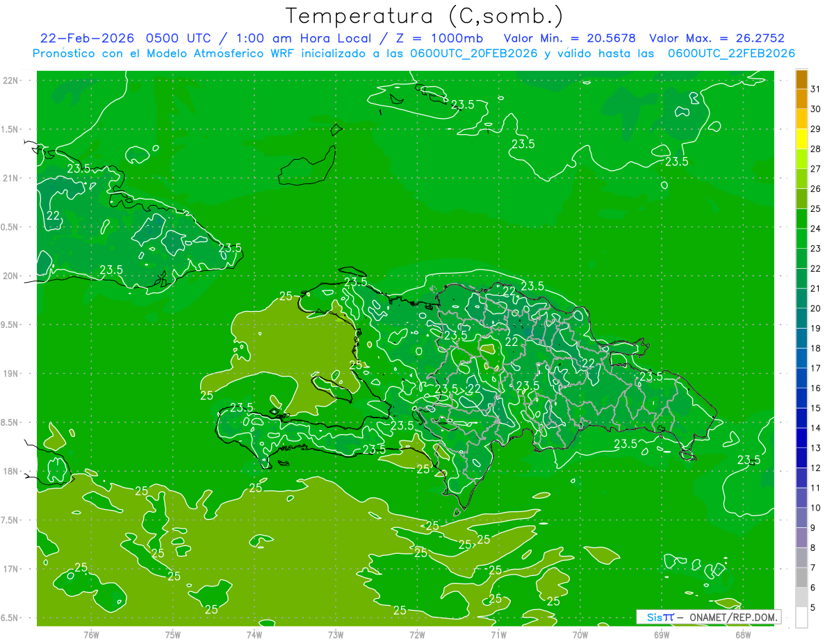Click the "20N" latitude axis label
This screenshot has width=834, height=644.
[x=12, y=276]
